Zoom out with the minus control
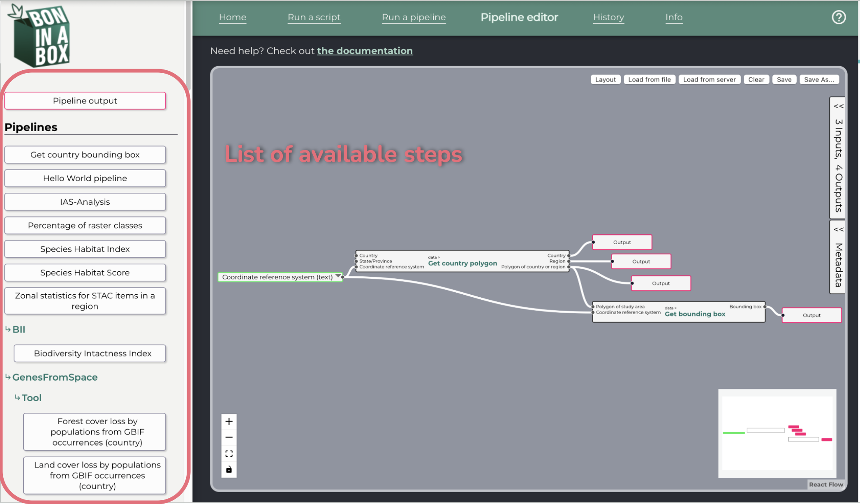This screenshot has width=860, height=504. pyautogui.click(x=229, y=437)
